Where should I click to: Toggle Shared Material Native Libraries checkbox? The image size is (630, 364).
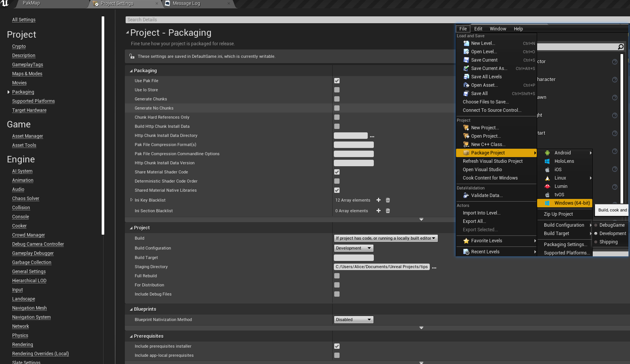click(337, 190)
